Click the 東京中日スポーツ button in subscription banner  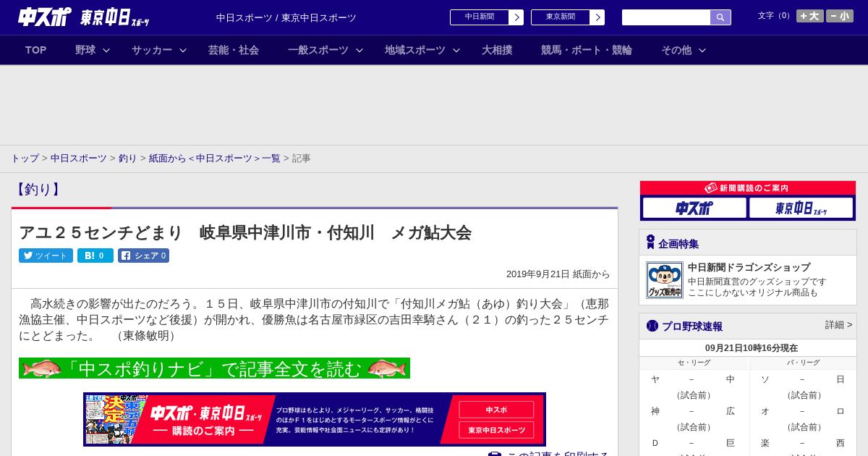[x=496, y=430]
